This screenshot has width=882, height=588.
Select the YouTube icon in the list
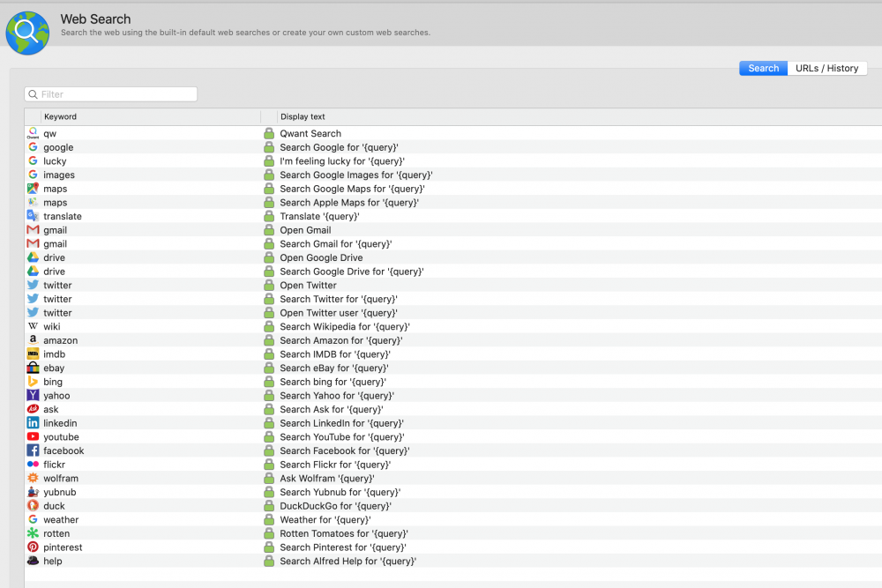[x=33, y=437]
